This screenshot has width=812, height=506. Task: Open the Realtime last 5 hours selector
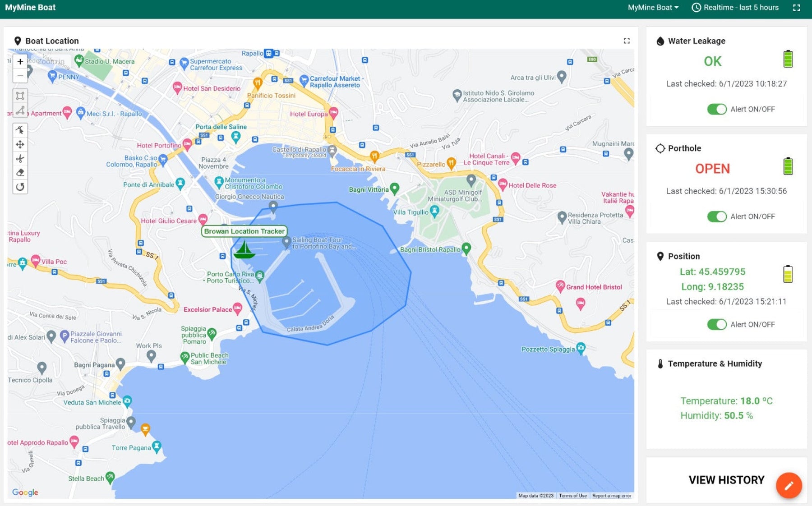[x=735, y=8]
